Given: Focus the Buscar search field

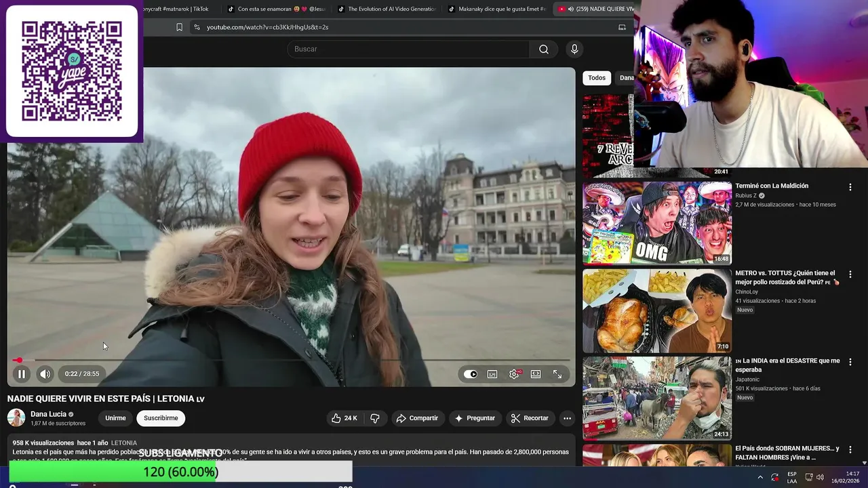Looking at the screenshot, I should 408,49.
